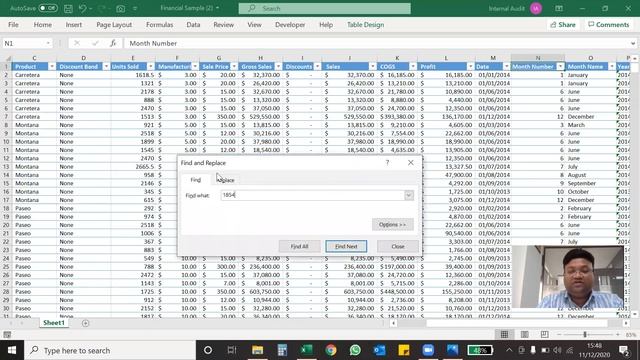Image resolution: width=640 pixels, height=360 pixels.
Task: Open the View ribbon tab
Action: (254, 24)
